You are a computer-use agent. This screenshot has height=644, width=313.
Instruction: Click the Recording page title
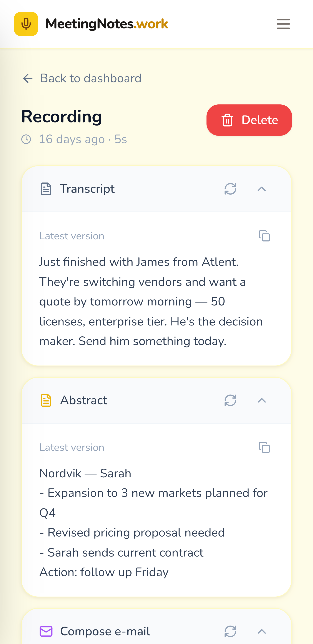coord(62,116)
